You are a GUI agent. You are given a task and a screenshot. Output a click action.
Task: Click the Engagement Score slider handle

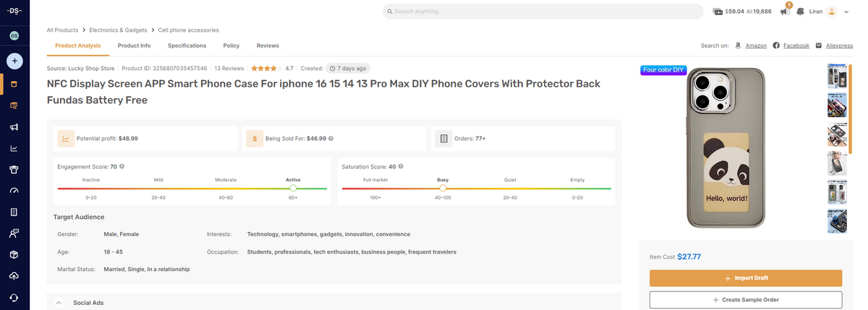pyautogui.click(x=293, y=188)
